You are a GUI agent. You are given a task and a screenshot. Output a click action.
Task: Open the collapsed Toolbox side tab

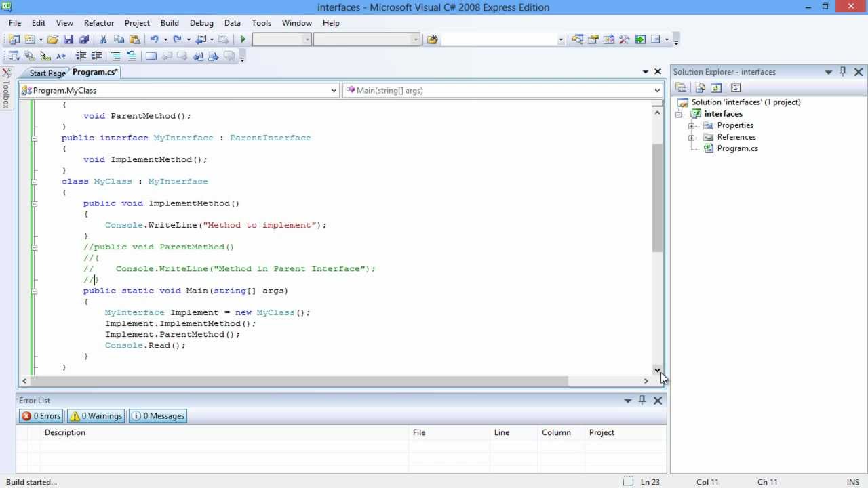pyautogui.click(x=6, y=88)
